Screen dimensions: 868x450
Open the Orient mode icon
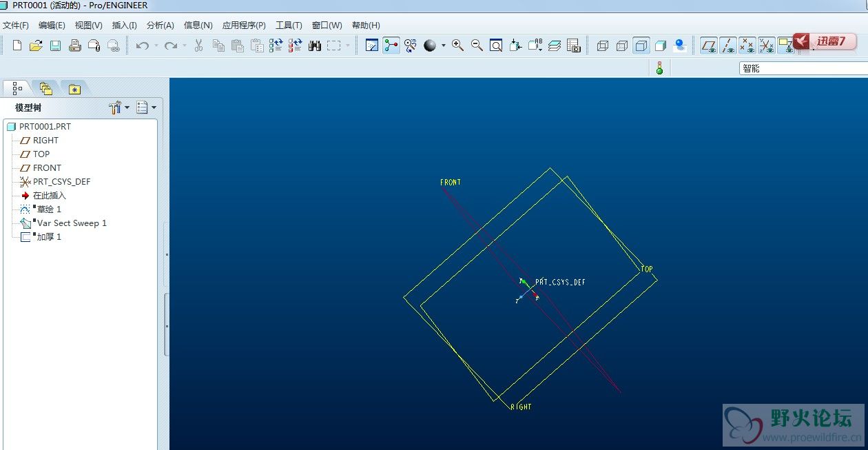point(411,45)
